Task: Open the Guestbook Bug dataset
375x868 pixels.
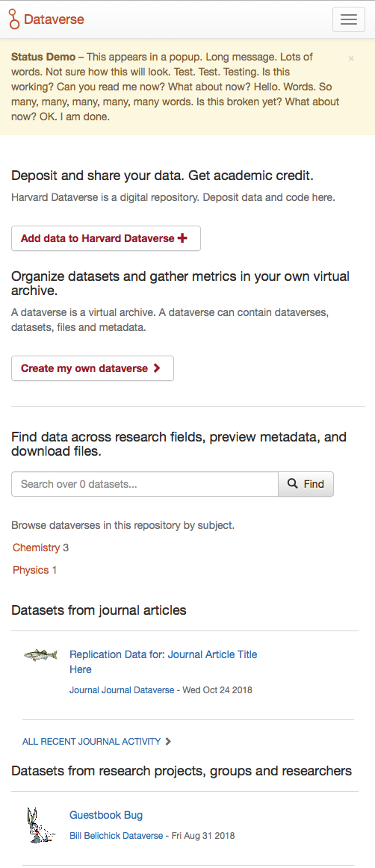Action: pyautogui.click(x=106, y=815)
